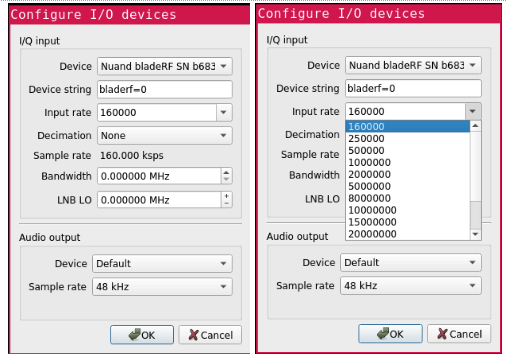
Task: Click Input rate text field in left dialog
Action: 157,112
